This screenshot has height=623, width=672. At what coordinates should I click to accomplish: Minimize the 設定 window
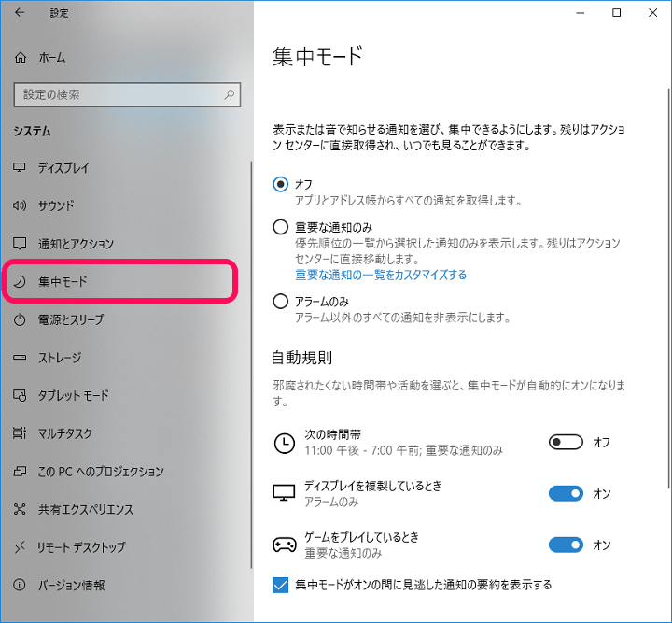pos(581,13)
